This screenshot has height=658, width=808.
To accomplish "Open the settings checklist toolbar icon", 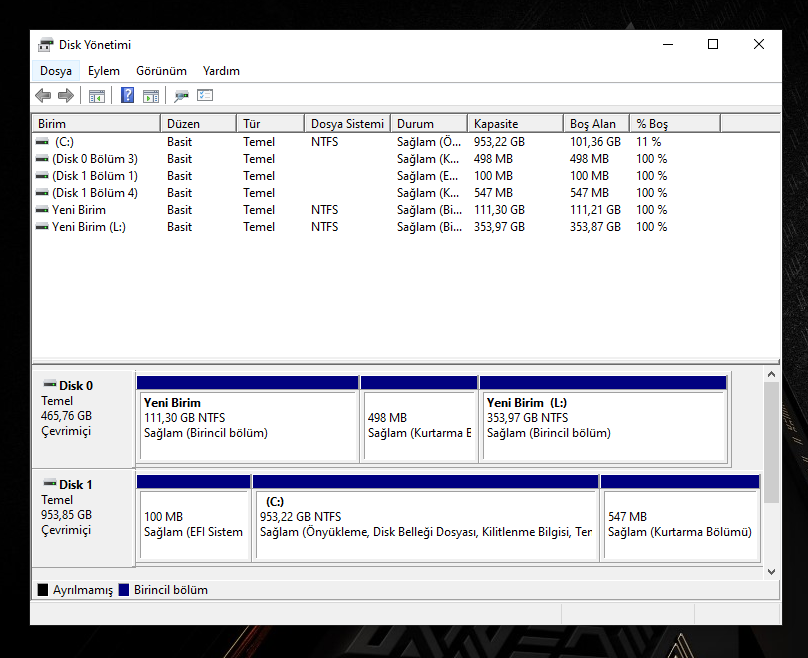I will 205,95.
